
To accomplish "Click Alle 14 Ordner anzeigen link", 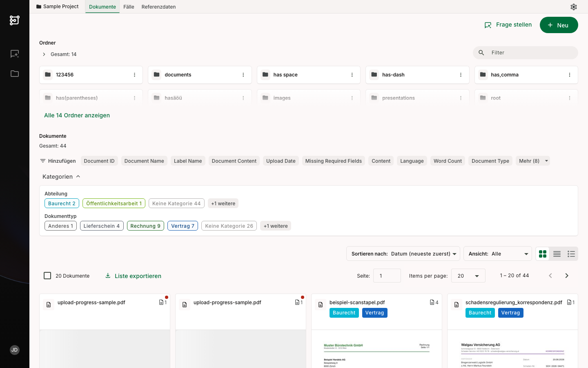I will pos(77,115).
